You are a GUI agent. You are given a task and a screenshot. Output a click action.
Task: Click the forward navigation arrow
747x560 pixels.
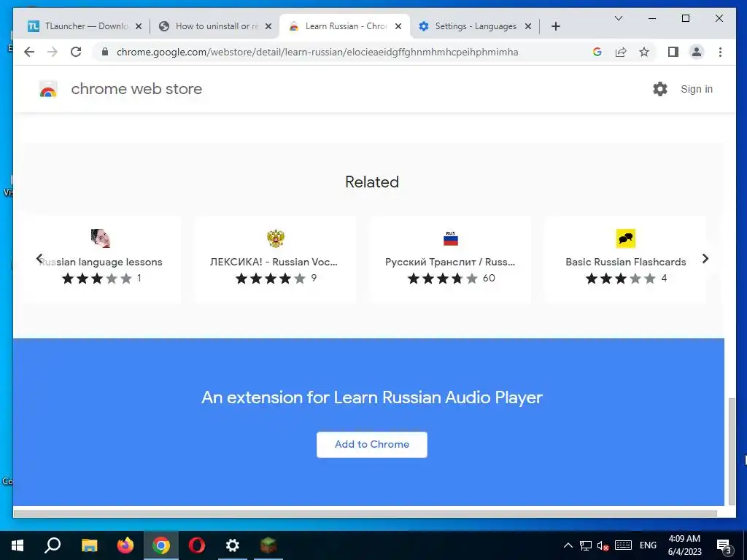click(53, 52)
